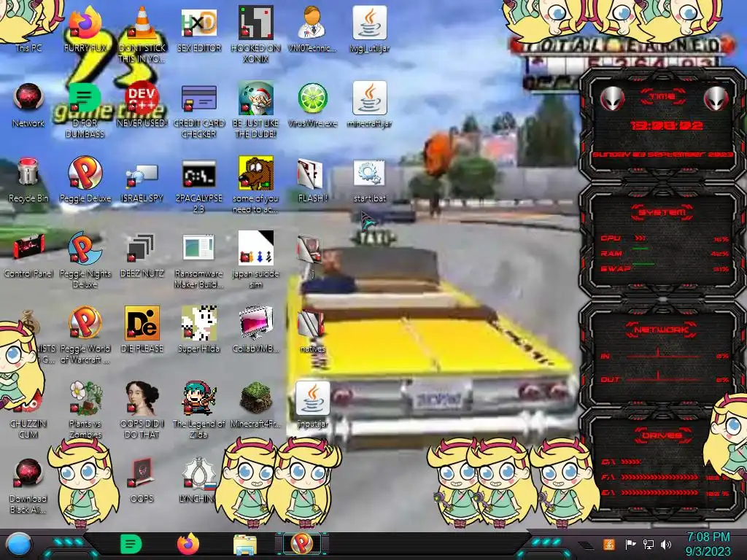The width and height of the screenshot is (747, 560).
Task: Open the Minecraft4Fr grass block shortcut
Action: [x=255, y=405]
